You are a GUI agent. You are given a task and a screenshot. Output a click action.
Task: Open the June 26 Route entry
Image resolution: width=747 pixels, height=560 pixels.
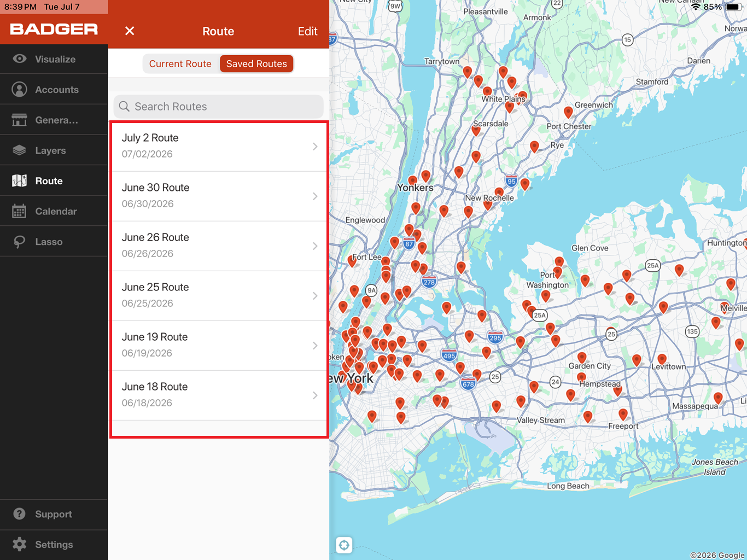pyautogui.click(x=219, y=246)
